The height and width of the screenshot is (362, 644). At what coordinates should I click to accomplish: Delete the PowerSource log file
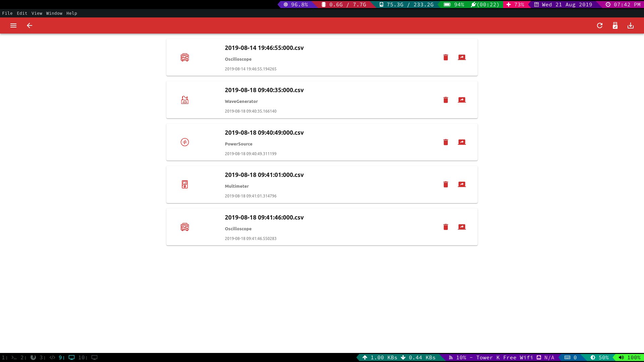[x=446, y=142]
